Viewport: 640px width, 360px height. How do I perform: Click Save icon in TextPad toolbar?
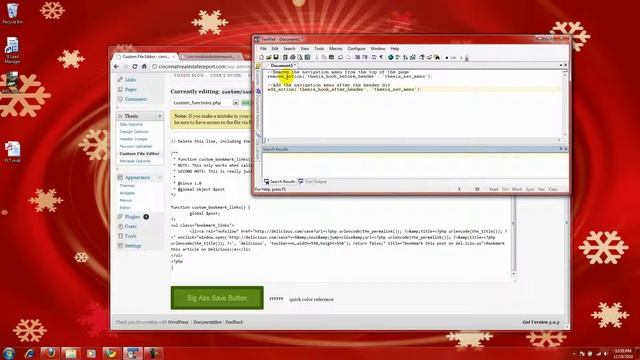(x=276, y=58)
